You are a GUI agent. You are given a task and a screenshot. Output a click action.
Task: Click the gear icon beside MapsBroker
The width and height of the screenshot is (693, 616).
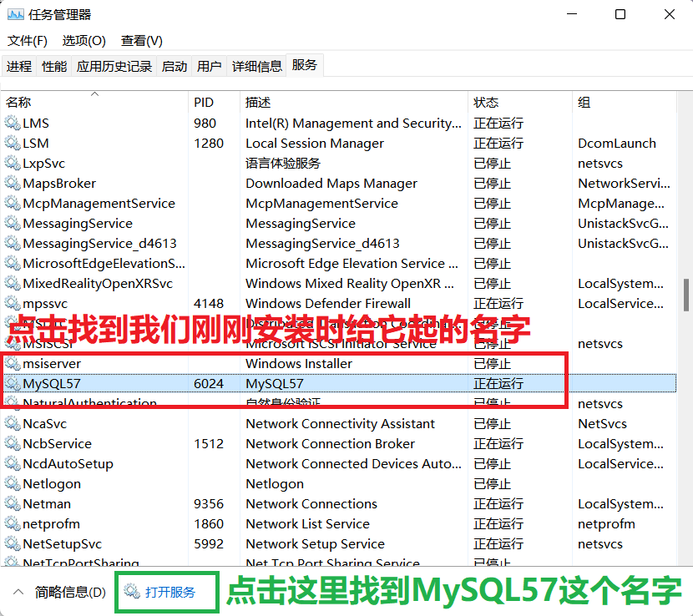pos(13,183)
